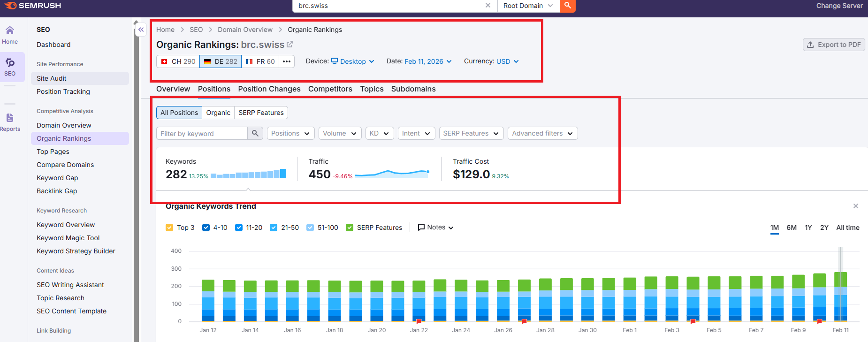Open Home from the left sidebar
This screenshot has width=868, height=342.
point(10,35)
